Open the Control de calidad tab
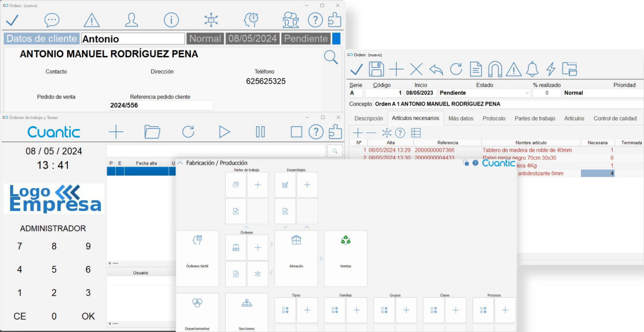 click(615, 118)
